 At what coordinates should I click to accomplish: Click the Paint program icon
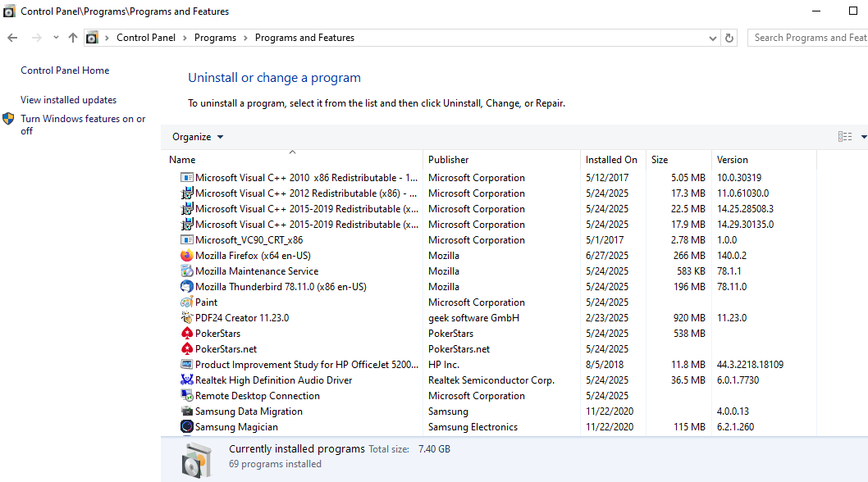click(186, 302)
